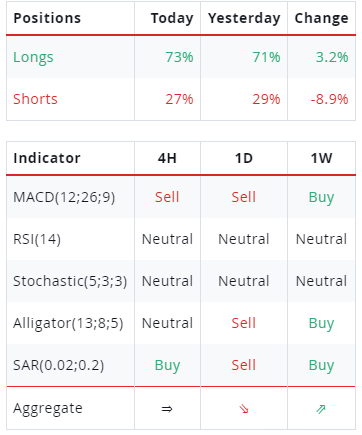
Task: Click the Longs row label
Action: [x=33, y=57]
